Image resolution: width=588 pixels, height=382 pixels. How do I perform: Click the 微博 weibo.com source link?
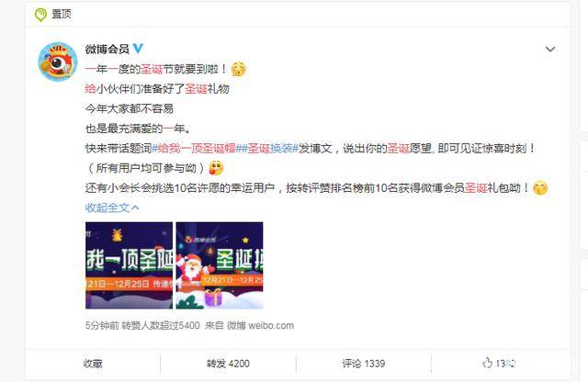pyautogui.click(x=260, y=325)
